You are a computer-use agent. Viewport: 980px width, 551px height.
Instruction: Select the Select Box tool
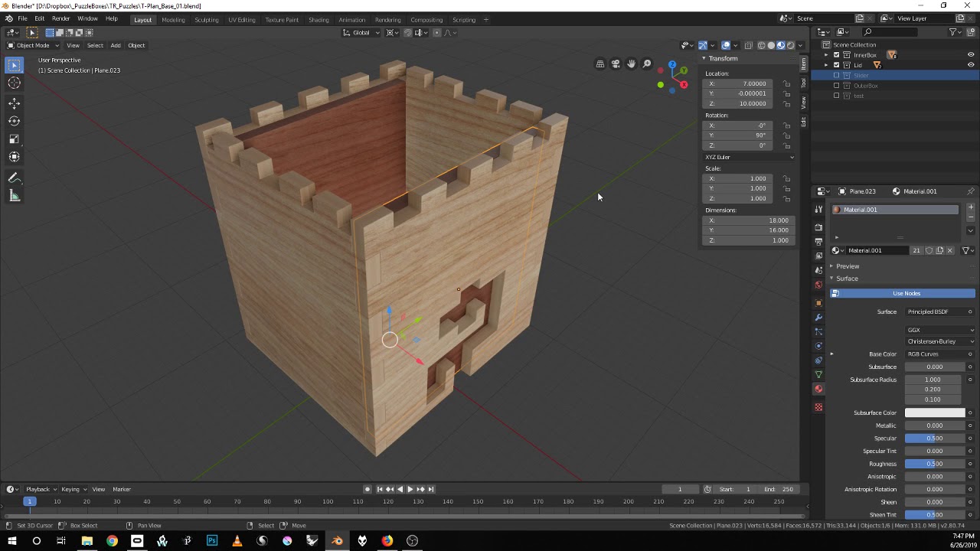(x=14, y=65)
